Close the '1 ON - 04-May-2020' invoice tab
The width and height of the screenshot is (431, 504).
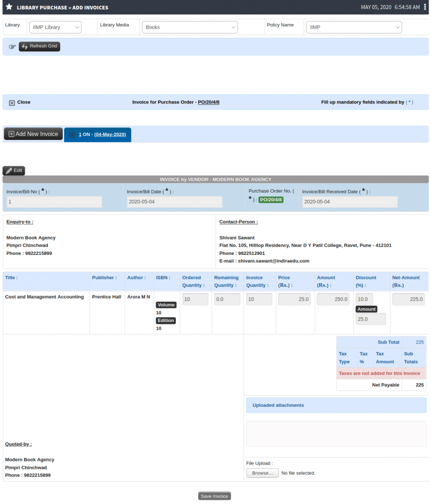pyautogui.click(x=72, y=135)
